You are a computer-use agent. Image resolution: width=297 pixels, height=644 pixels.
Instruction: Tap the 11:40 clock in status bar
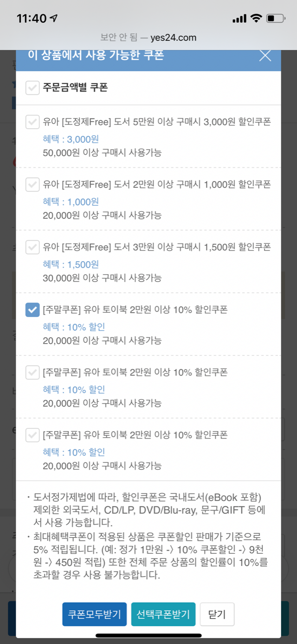click(32, 19)
